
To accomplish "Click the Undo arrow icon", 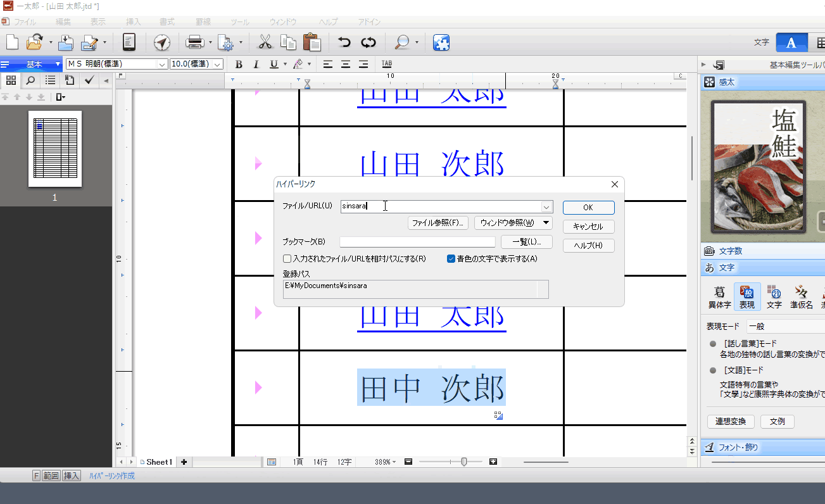I will (x=344, y=42).
